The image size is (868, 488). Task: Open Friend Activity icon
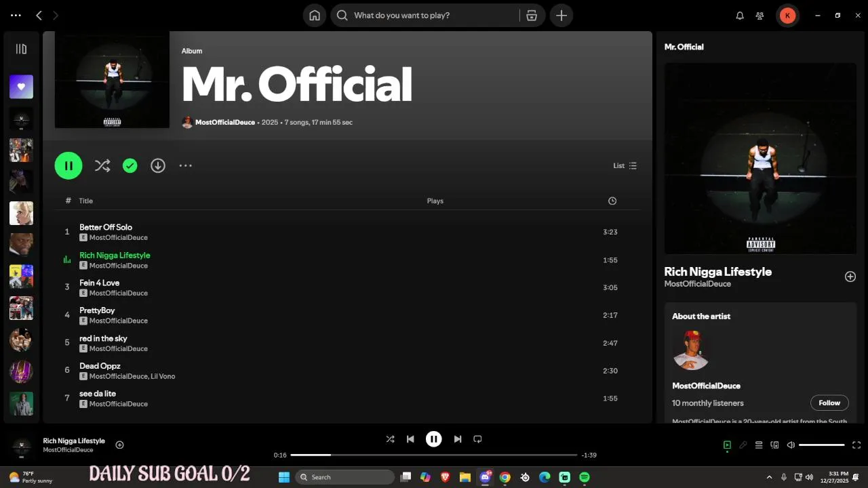pos(760,16)
